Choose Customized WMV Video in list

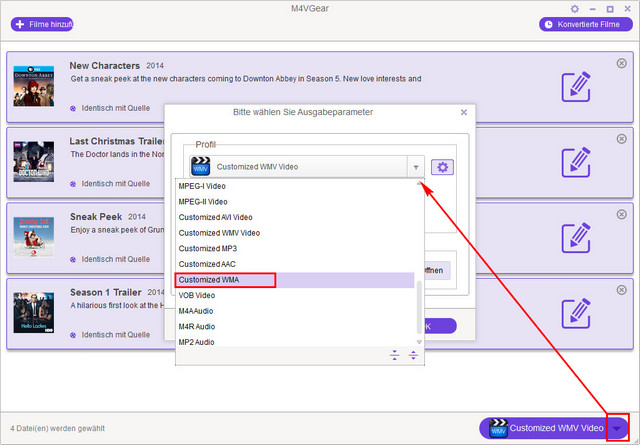pyautogui.click(x=295, y=233)
